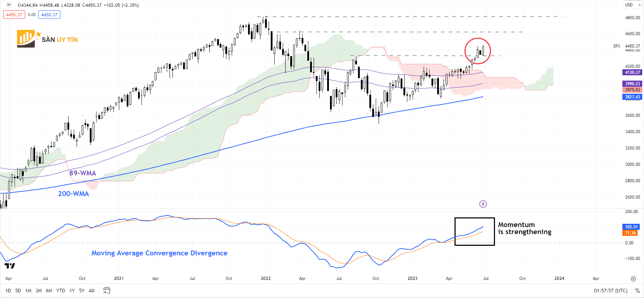
Task: Select the 1D time range
Action: pyautogui.click(x=8, y=291)
